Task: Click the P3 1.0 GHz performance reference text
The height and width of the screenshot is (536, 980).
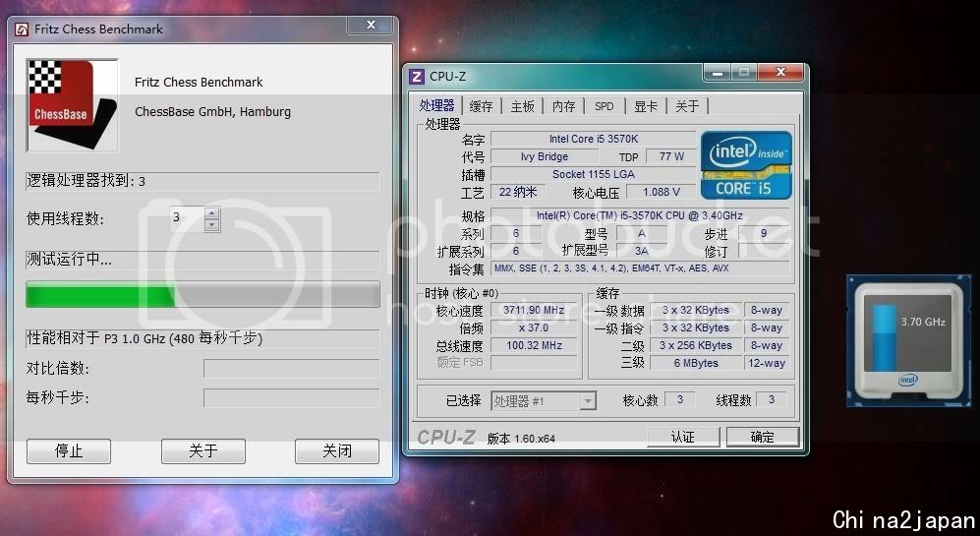Action: click(x=144, y=338)
